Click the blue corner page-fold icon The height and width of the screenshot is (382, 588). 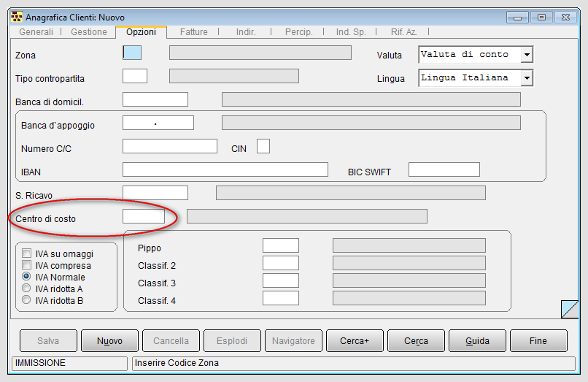coord(570,309)
